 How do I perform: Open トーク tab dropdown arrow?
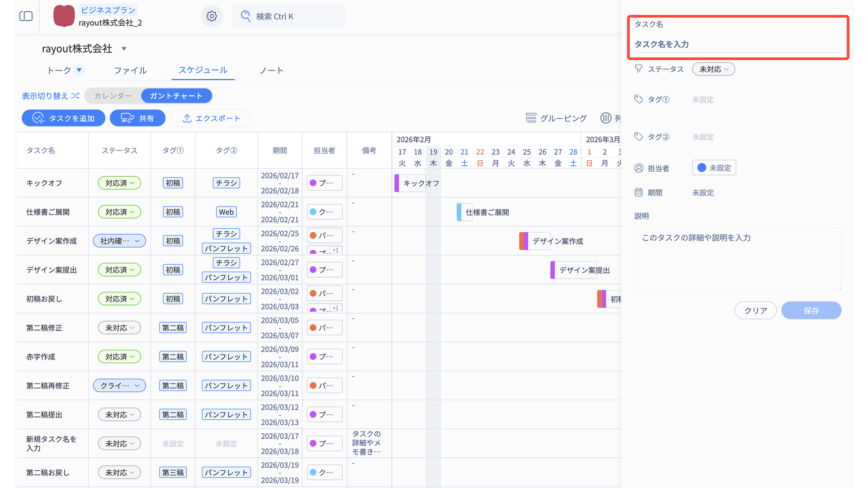pos(79,70)
